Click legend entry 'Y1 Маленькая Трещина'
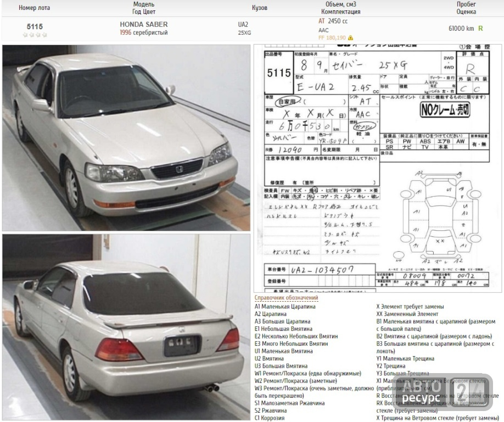The height and width of the screenshot is (422, 504). pyautogui.click(x=405, y=358)
